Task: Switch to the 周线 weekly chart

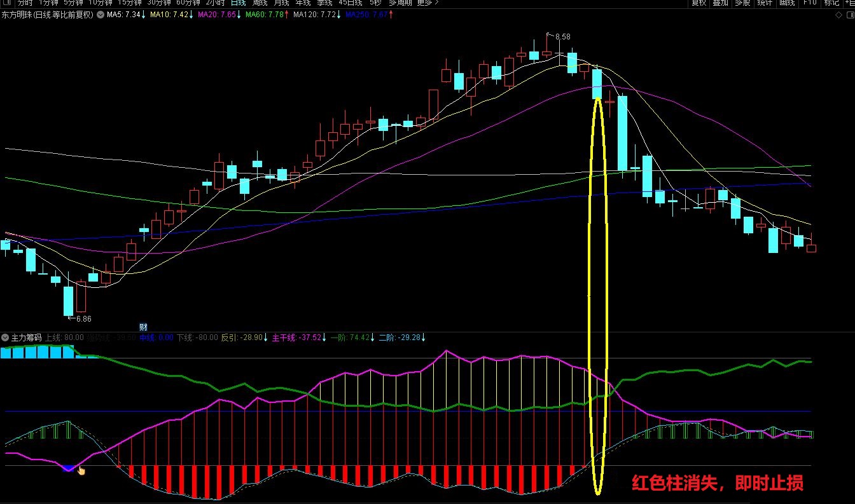Action: (x=260, y=3)
